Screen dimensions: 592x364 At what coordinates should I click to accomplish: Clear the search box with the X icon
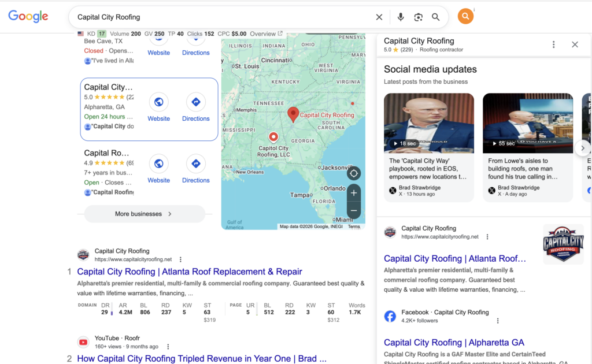coord(379,17)
